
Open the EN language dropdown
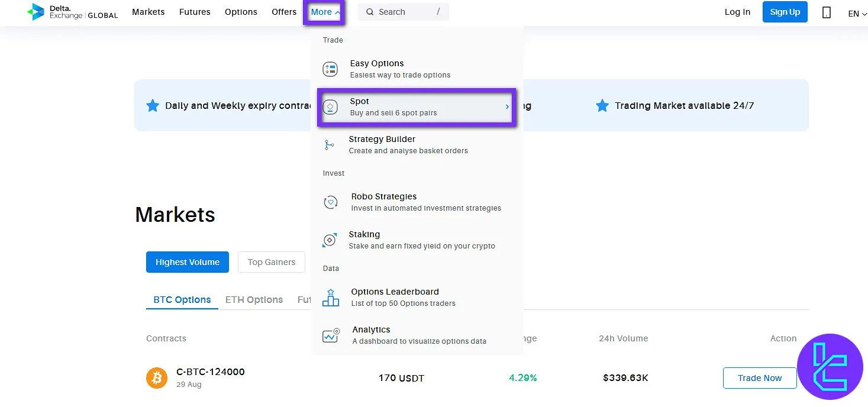(857, 13)
